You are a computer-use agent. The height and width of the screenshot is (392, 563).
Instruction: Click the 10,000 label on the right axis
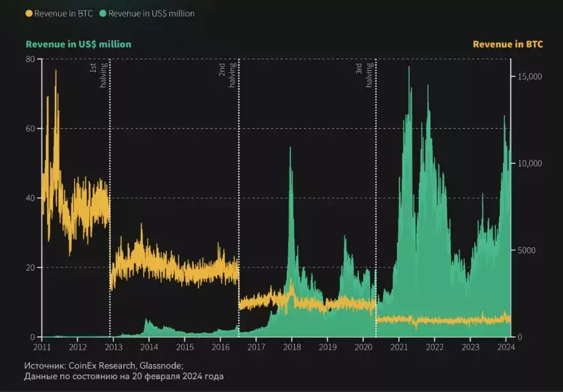point(530,163)
